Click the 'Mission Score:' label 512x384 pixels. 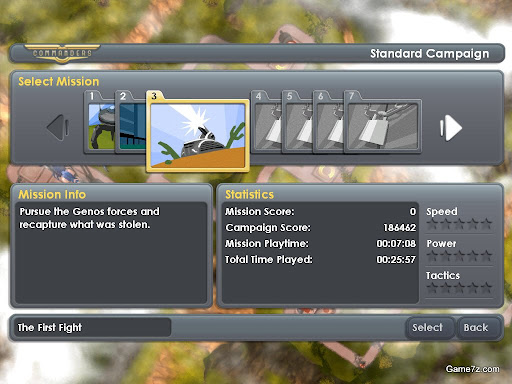[260, 212]
